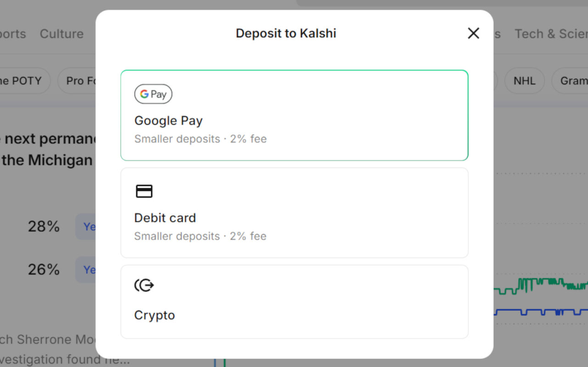The width and height of the screenshot is (588, 367).
Task: Click the Crypto wallet icon
Action: pyautogui.click(x=144, y=286)
